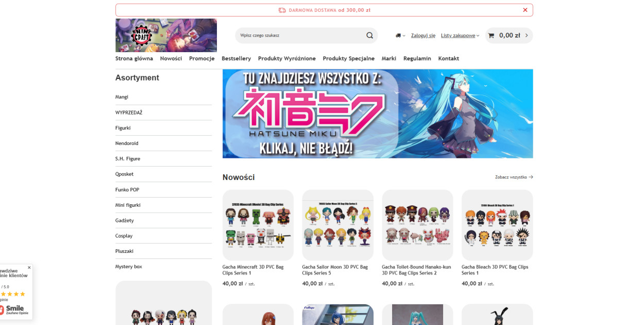The image size is (644, 325).
Task: Click the Hatsune Miku promo banner
Action: coord(378,113)
